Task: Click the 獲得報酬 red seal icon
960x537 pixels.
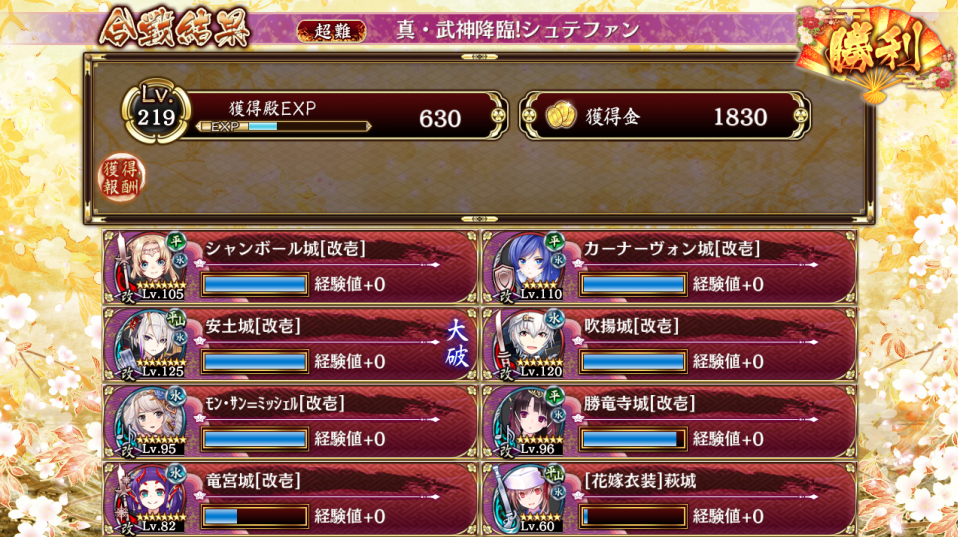Action: 121,178
